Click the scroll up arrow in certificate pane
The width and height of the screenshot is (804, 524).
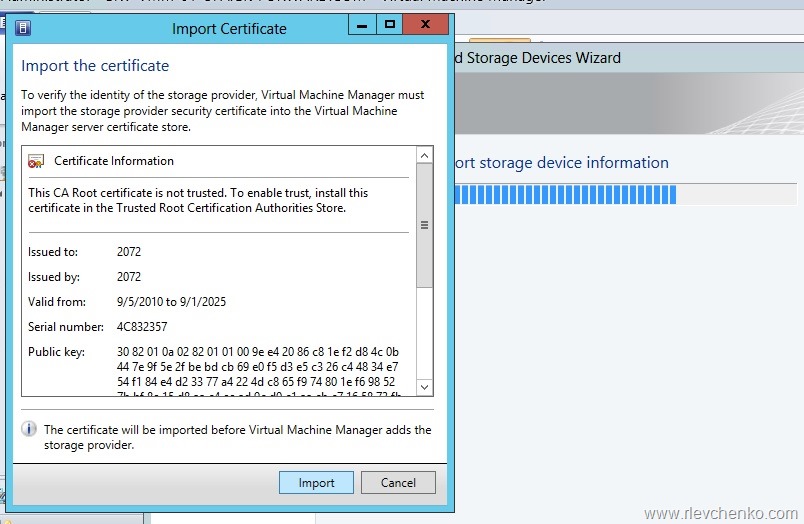pos(425,156)
